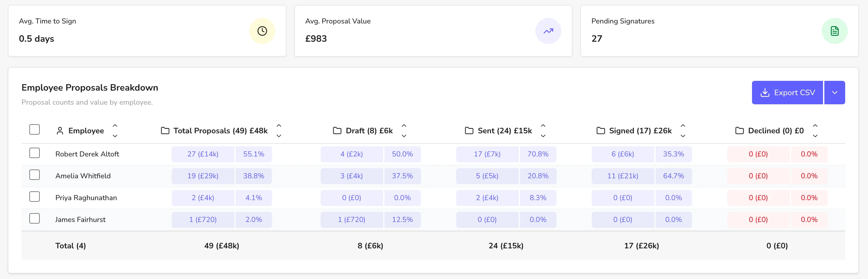Image resolution: width=868 pixels, height=279 pixels.
Task: Click the document icon for Pending Signatures
Action: pos(835,31)
